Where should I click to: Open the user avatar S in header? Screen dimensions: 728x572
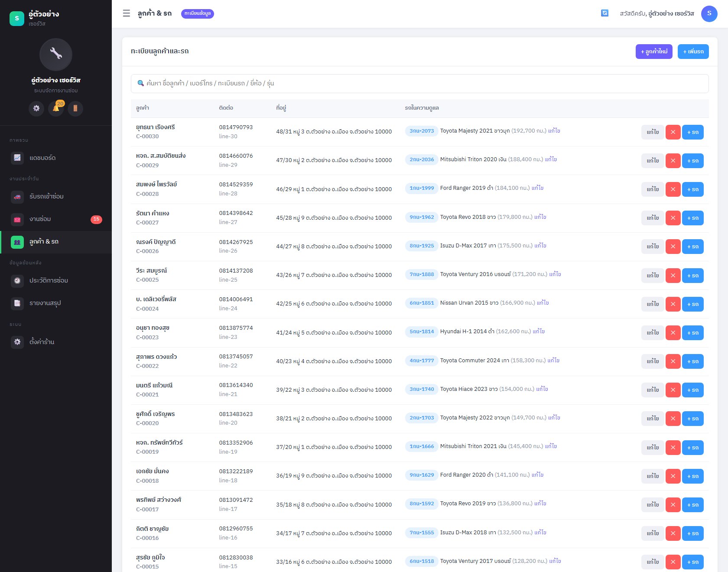(709, 13)
